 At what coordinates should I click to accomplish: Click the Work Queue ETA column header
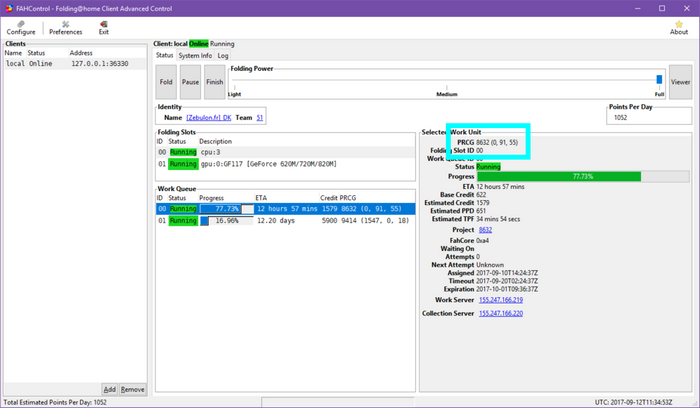click(x=261, y=198)
